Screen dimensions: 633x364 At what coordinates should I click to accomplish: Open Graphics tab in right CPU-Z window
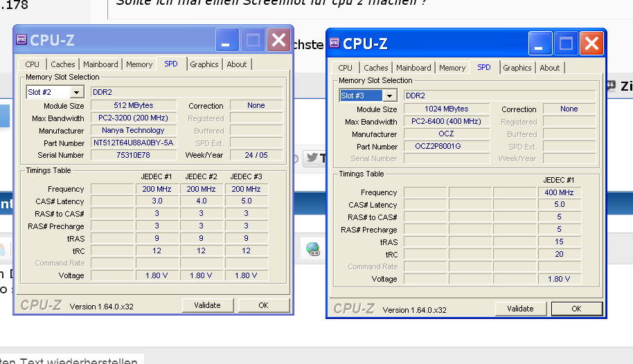(517, 68)
